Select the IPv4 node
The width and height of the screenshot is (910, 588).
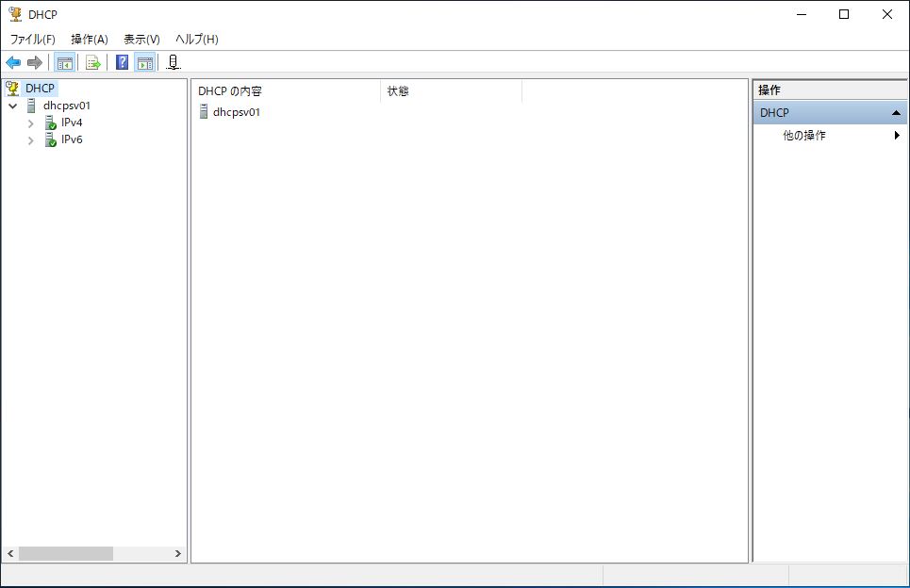[71, 122]
